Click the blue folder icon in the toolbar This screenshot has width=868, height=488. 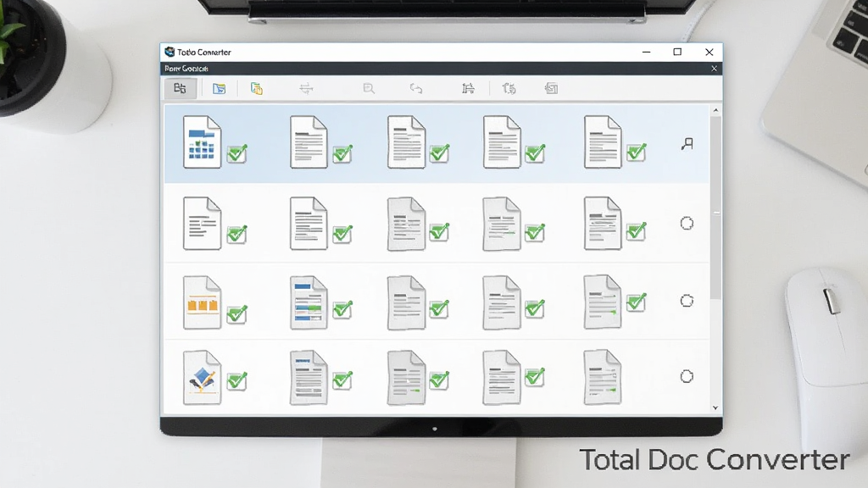tap(220, 88)
